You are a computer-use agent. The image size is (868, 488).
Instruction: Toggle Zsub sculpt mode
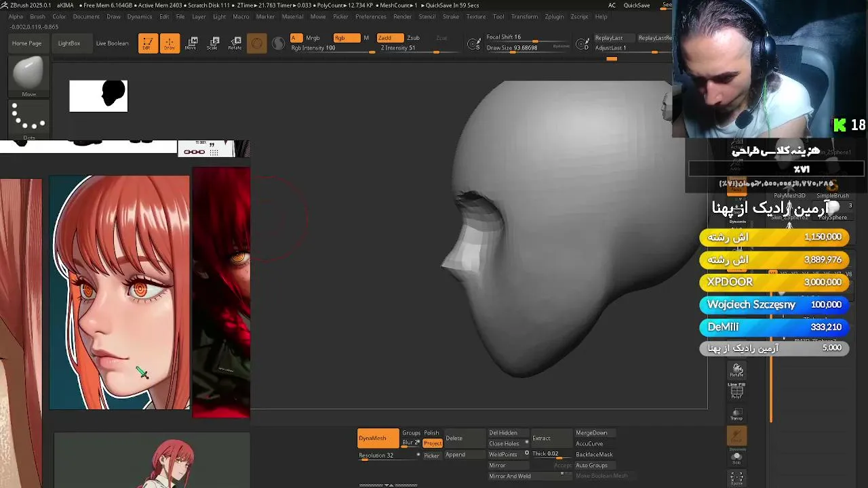pyautogui.click(x=413, y=38)
